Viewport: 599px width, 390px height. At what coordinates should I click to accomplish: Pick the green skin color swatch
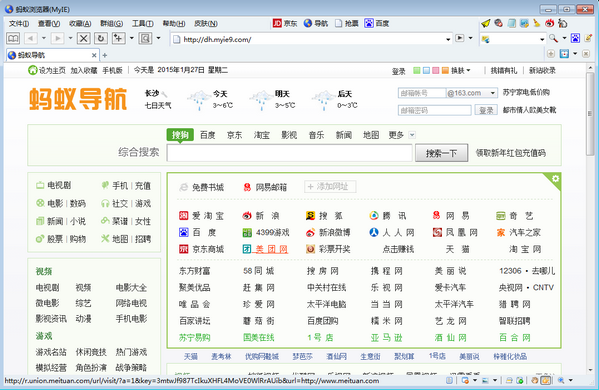pos(417,70)
